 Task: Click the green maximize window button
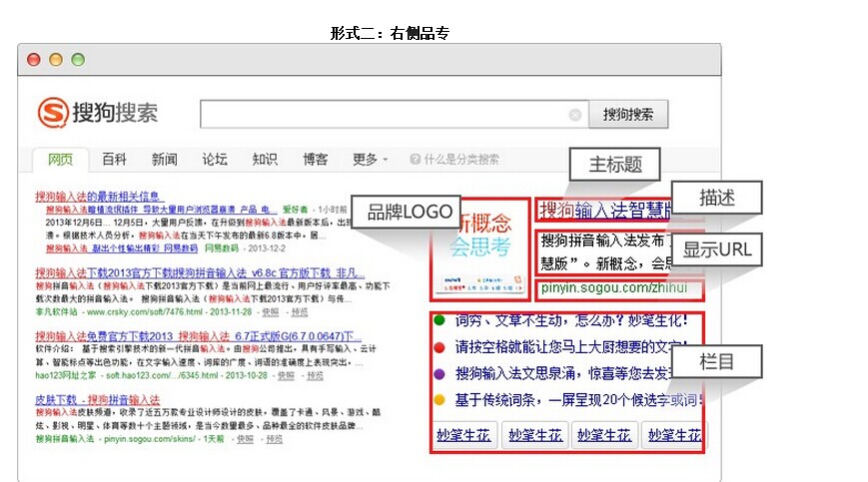point(78,60)
